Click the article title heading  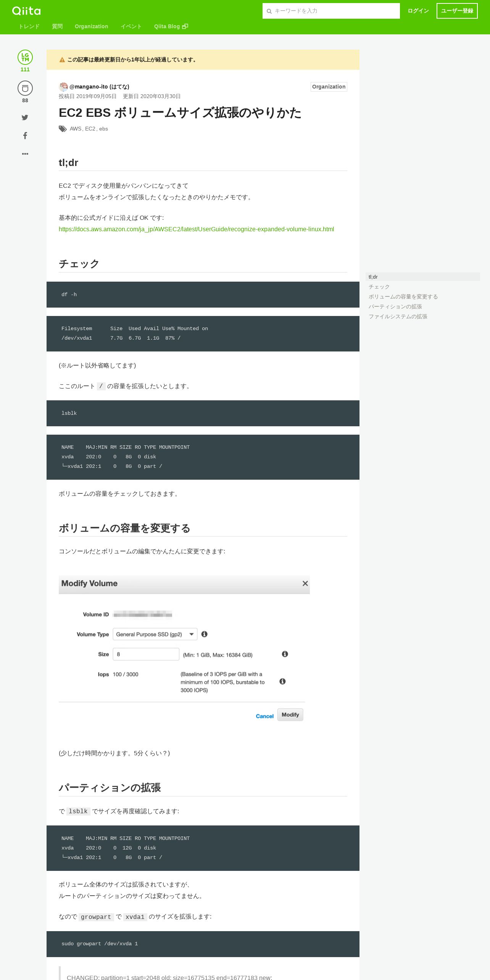(x=180, y=113)
